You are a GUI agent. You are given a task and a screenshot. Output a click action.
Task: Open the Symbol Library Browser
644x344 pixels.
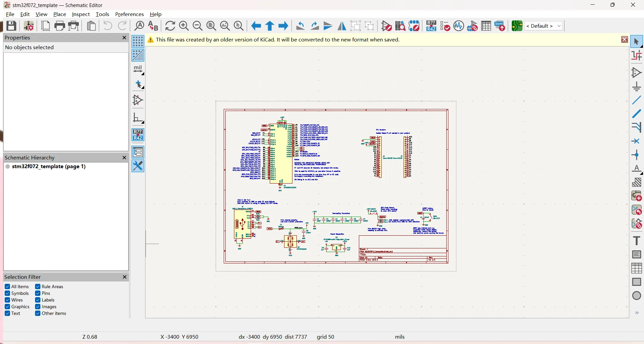400,26
